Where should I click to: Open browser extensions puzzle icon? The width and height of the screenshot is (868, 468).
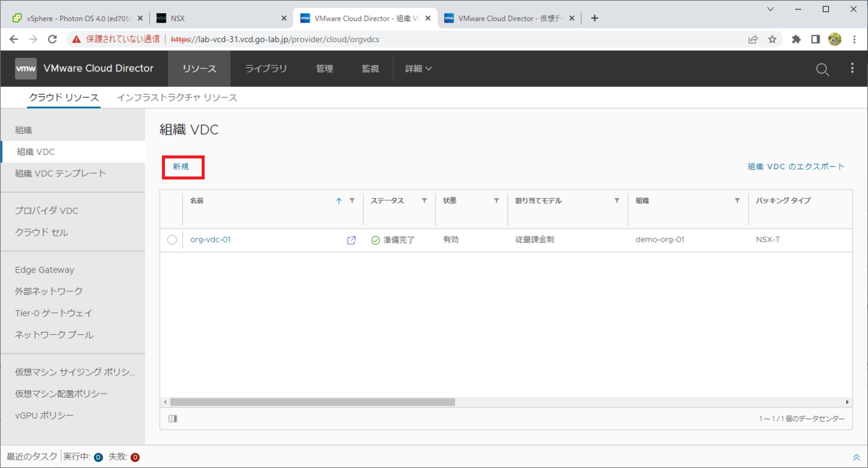click(796, 39)
